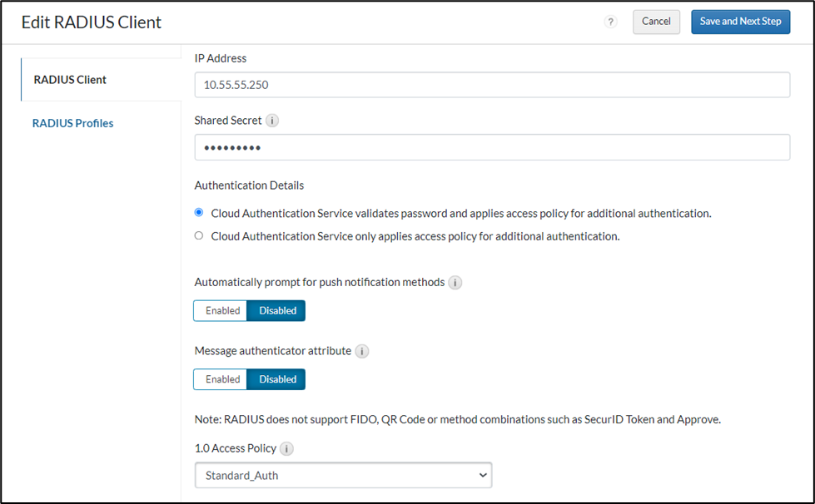
Task: Click the push notification methods info icon
Action: pyautogui.click(x=455, y=282)
